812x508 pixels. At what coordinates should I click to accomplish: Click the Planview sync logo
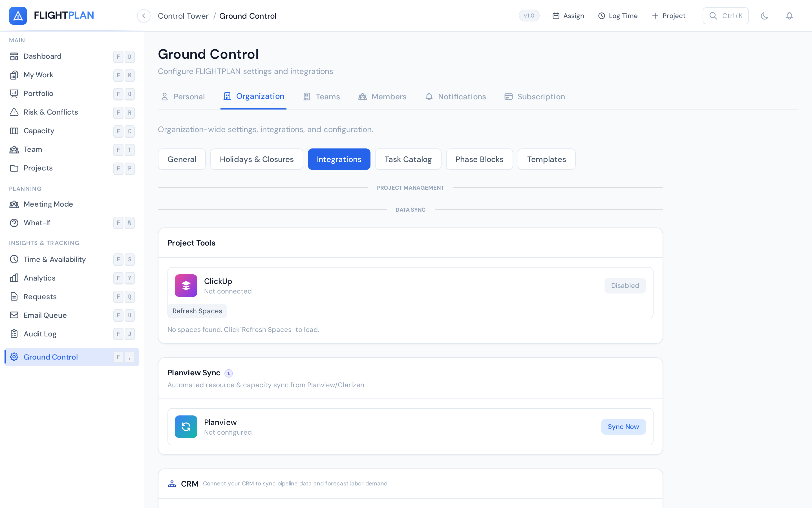tap(186, 427)
